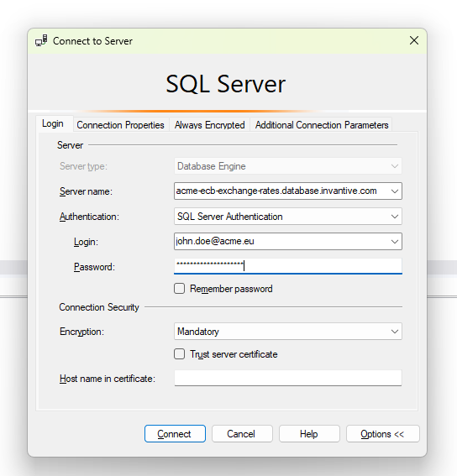Open Help for this dialog
Screen dimensions: 457x476
coord(309,434)
